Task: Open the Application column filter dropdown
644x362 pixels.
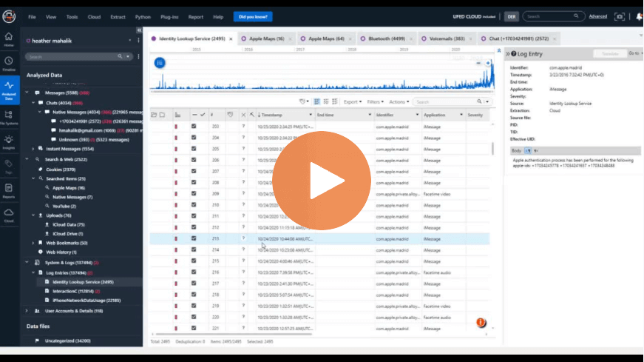Action: [x=461, y=115]
